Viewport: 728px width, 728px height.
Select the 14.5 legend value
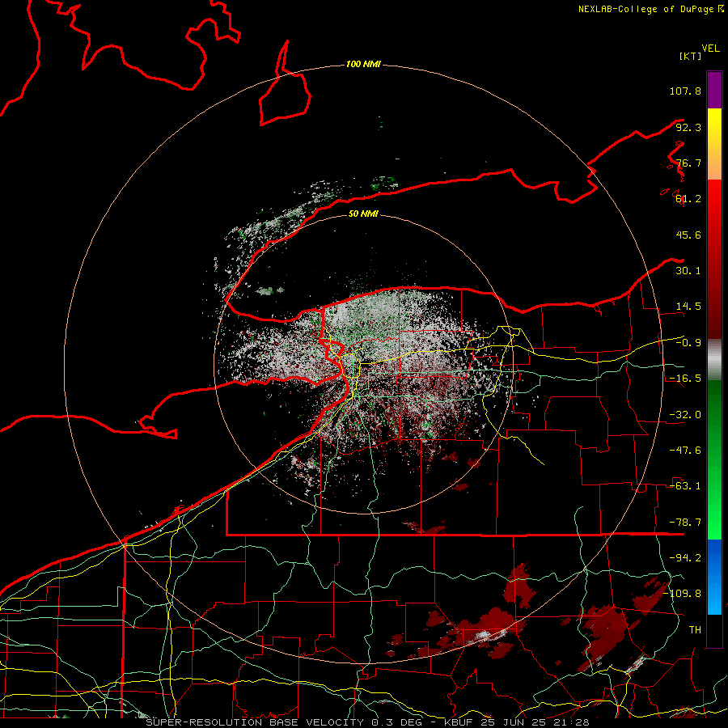point(688,307)
